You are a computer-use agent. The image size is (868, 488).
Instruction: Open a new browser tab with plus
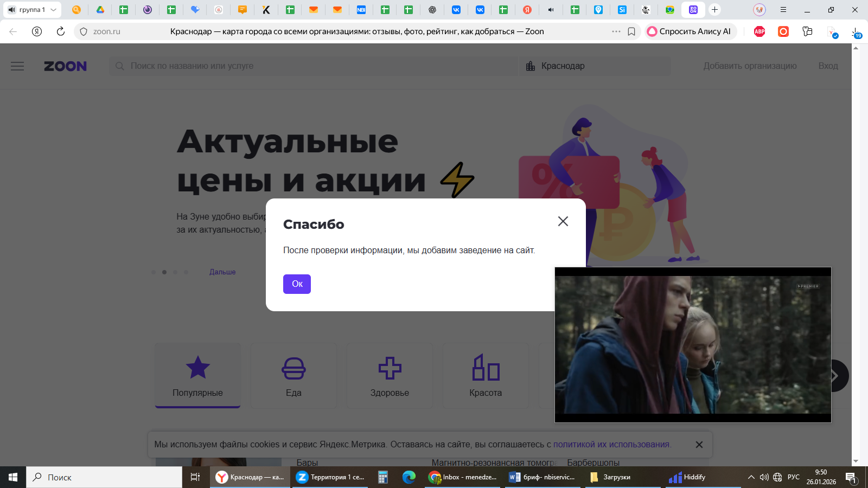coord(715,10)
